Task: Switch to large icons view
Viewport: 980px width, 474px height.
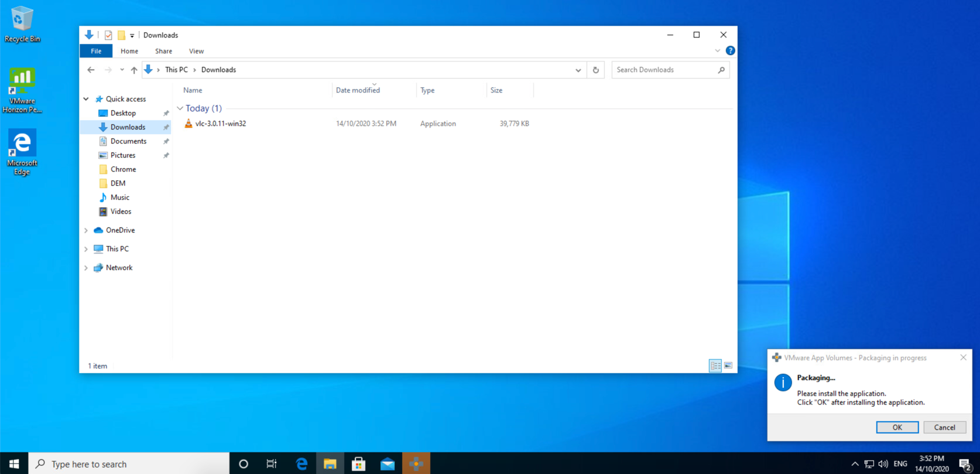Action: coord(728,366)
